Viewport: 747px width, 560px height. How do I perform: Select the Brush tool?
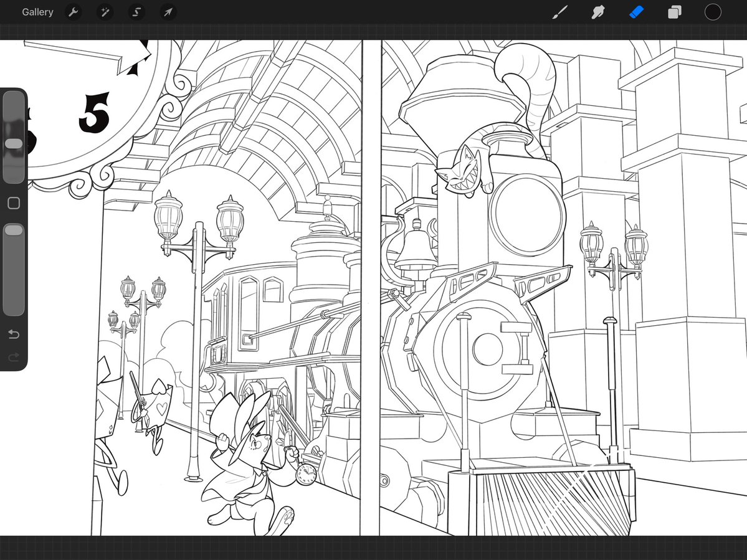point(559,12)
